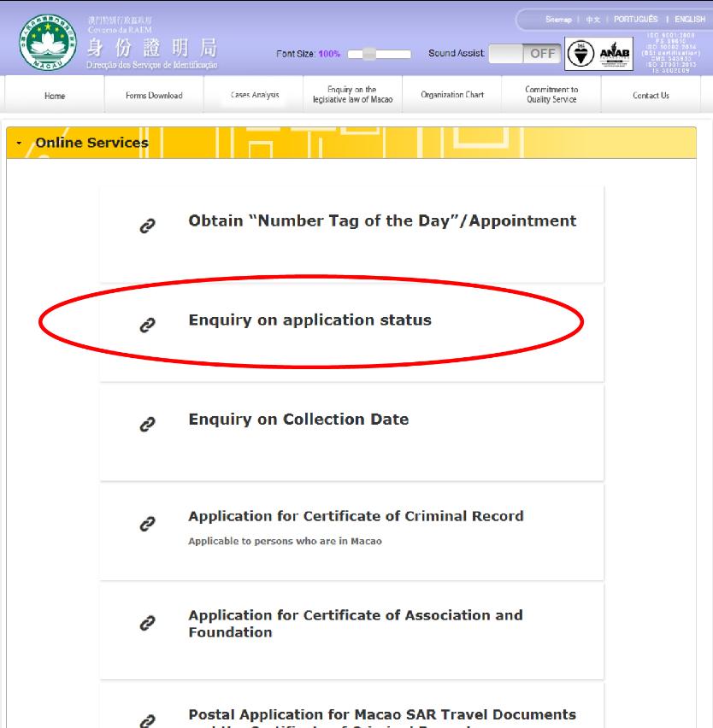Click link icon beside Certificate of Association and Foundation
This screenshot has width=713, height=728.
[x=147, y=623]
